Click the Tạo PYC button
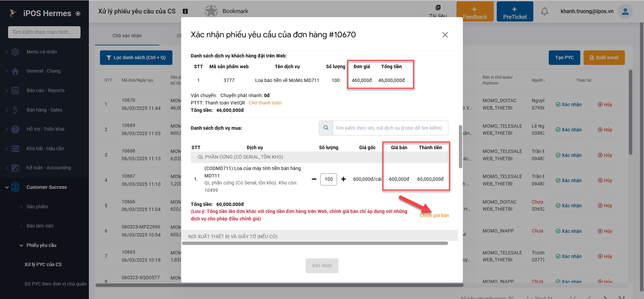 [565, 58]
